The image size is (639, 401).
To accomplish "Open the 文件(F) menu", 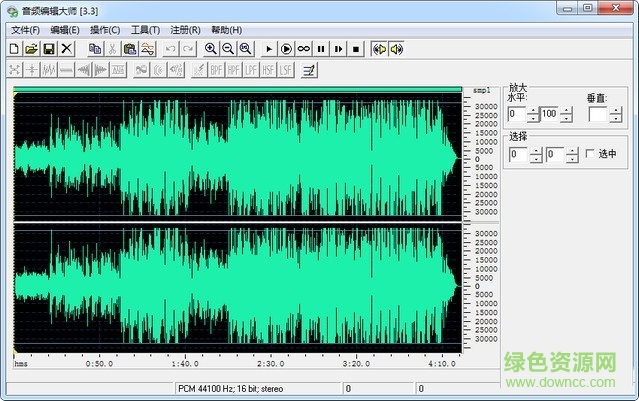I will point(26,29).
